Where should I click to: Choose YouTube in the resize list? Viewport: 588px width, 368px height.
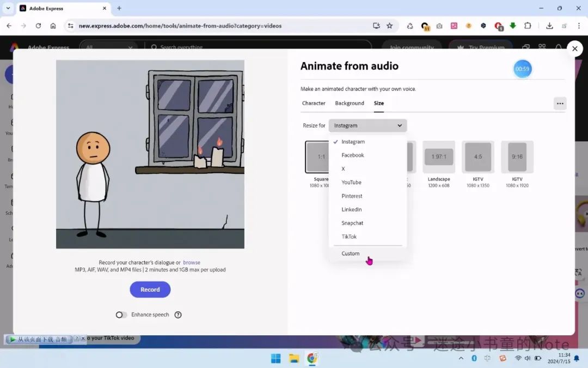tap(367, 182)
